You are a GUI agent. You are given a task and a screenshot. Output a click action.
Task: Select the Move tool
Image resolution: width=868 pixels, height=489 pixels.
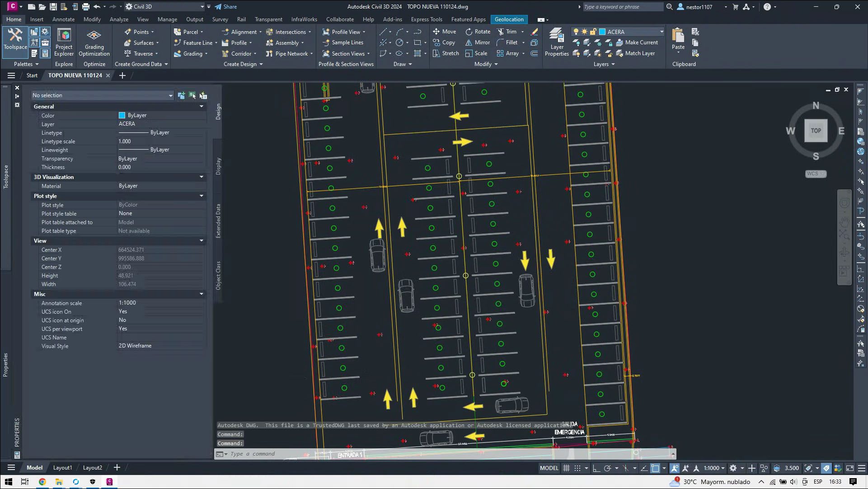tap(444, 32)
